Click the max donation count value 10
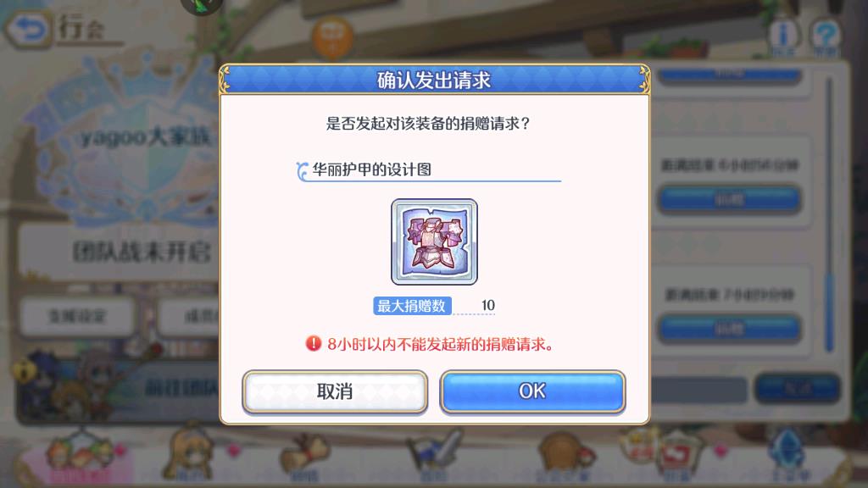868x488 pixels. [487, 305]
